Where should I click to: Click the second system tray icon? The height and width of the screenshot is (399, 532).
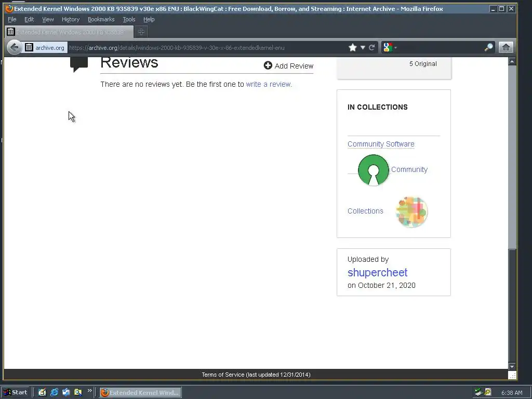pyautogui.click(x=488, y=392)
